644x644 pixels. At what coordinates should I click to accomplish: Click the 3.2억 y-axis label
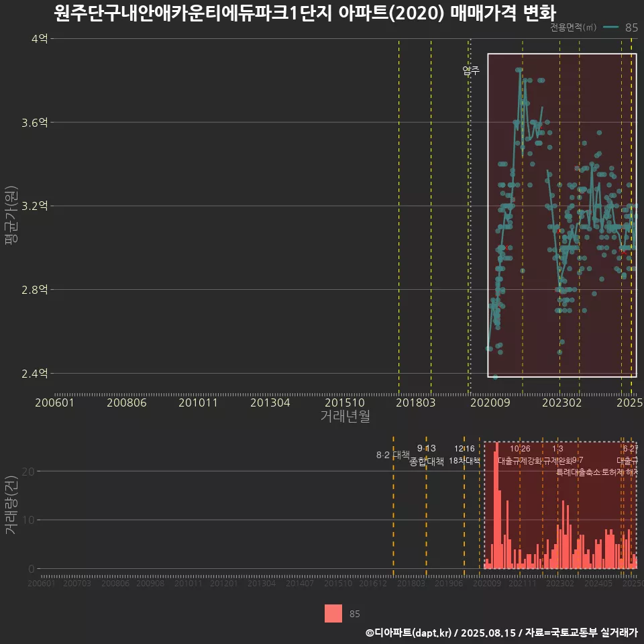(35, 206)
